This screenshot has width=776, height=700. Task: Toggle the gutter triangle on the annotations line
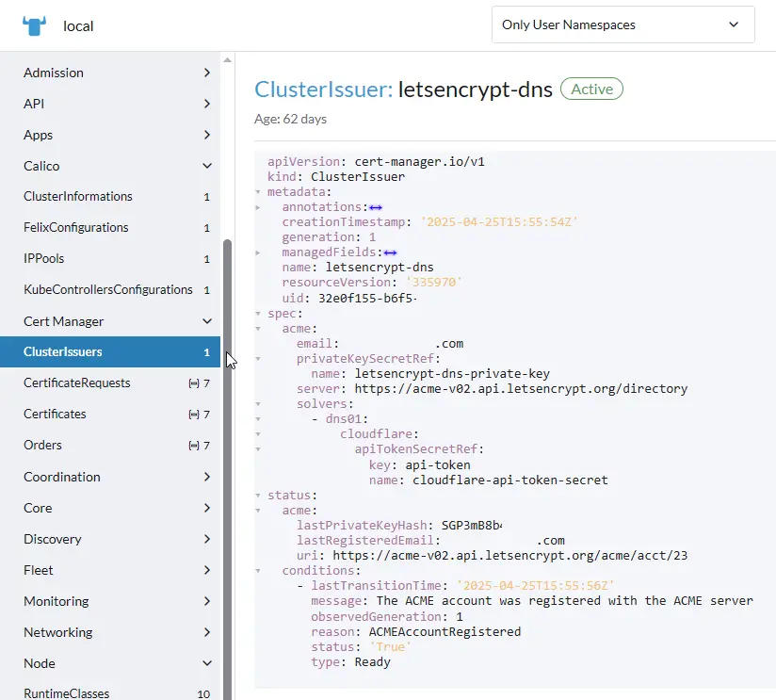(258, 207)
